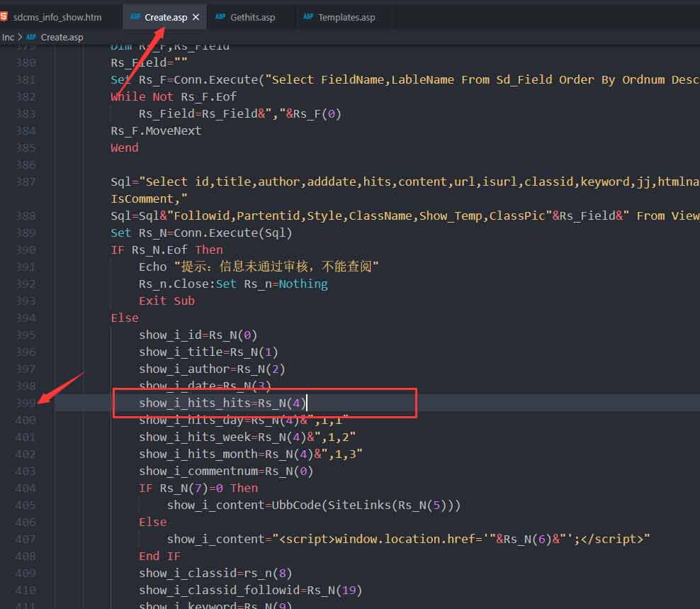Click the UbbCode(SiteLinks(...)) line
The height and width of the screenshot is (609, 700).
tap(313, 505)
